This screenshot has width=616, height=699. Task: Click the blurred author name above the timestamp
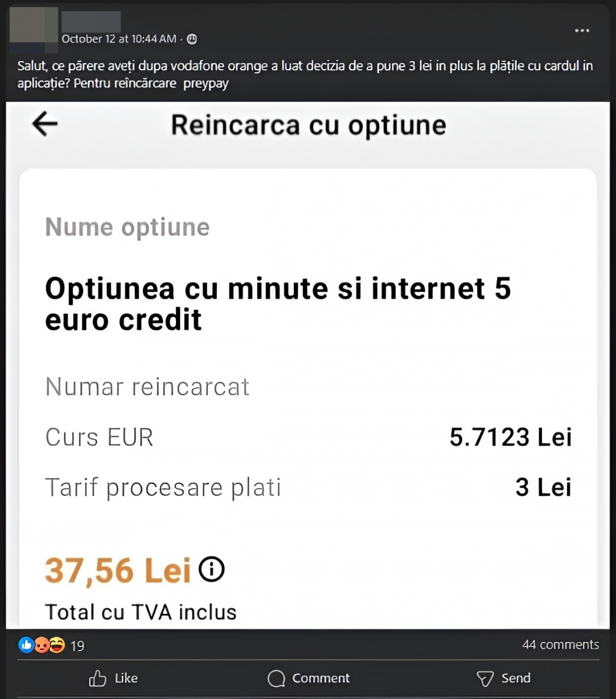91,21
